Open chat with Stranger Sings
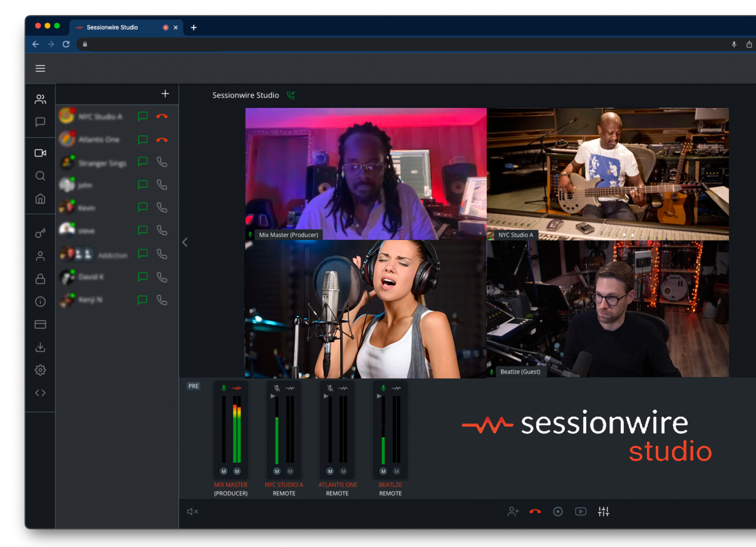The image size is (756, 547). [x=143, y=162]
